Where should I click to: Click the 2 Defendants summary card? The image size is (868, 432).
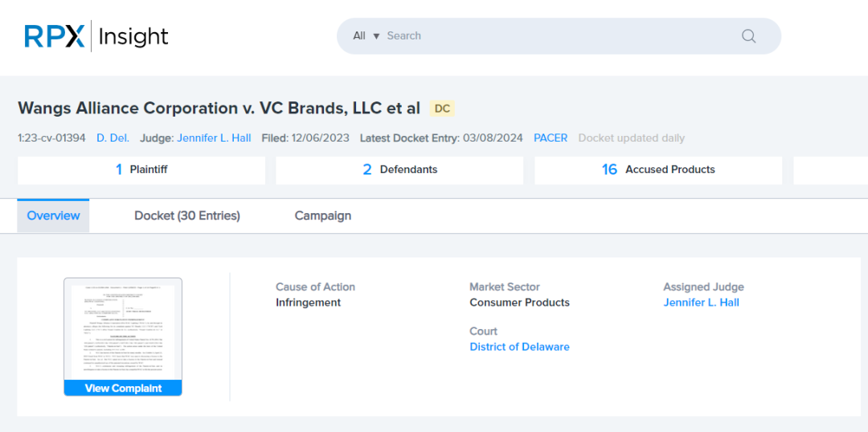[399, 170]
